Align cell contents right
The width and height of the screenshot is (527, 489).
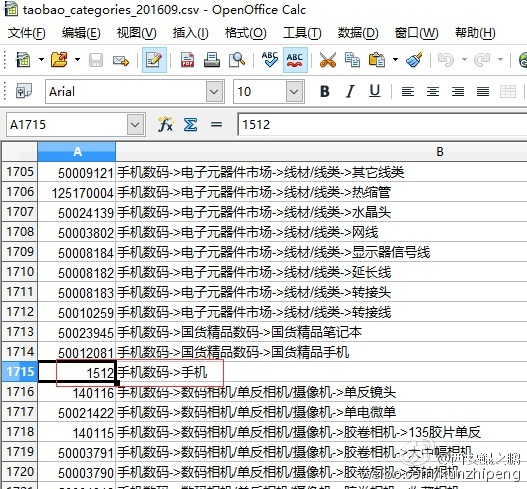coord(458,91)
